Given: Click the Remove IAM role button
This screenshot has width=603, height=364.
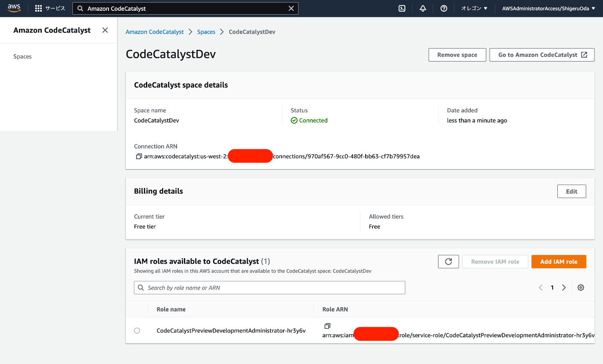Looking at the screenshot, I should pos(495,262).
